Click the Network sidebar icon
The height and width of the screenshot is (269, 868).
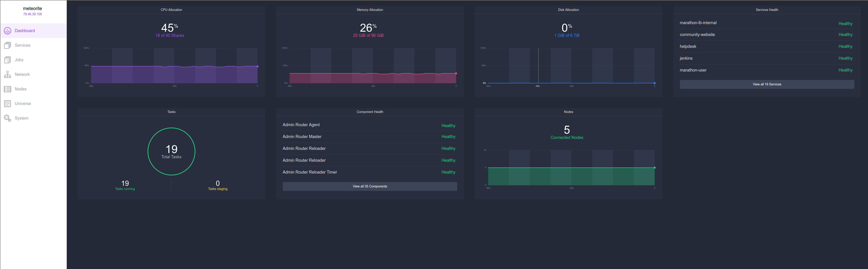(x=8, y=74)
